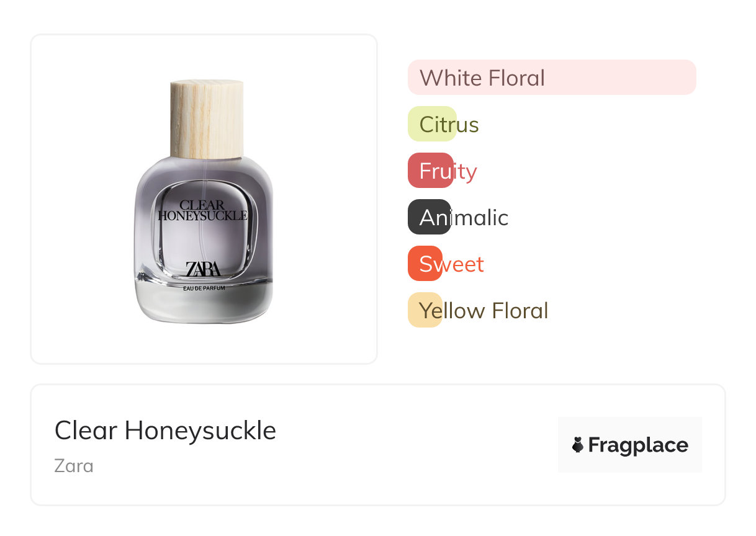Click the CLEAR HONEYSUCKLE label on bottle
756x536 pixels.
click(202, 210)
